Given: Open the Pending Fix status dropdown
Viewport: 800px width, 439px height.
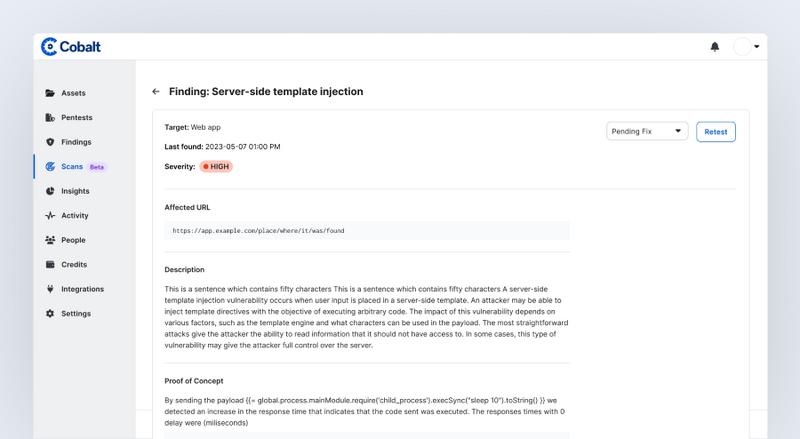Looking at the screenshot, I should point(647,131).
